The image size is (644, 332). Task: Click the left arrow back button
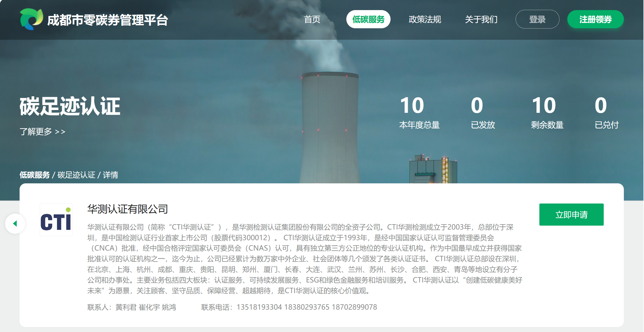pos(15,223)
